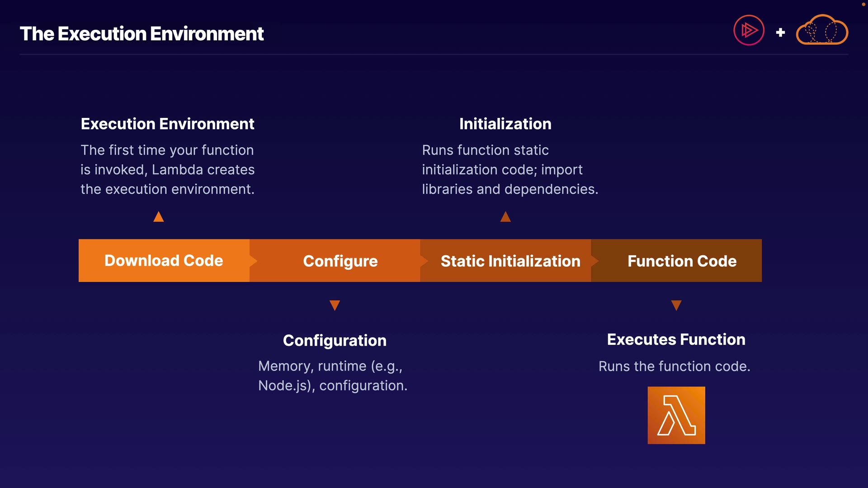This screenshot has width=868, height=488.
Task: Click the orange cloud guru logo
Action: click(822, 31)
